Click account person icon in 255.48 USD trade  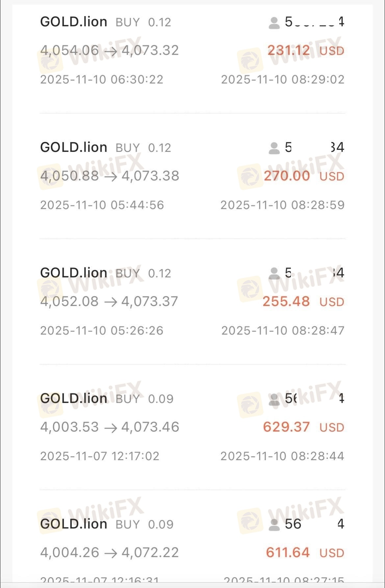pos(274,273)
